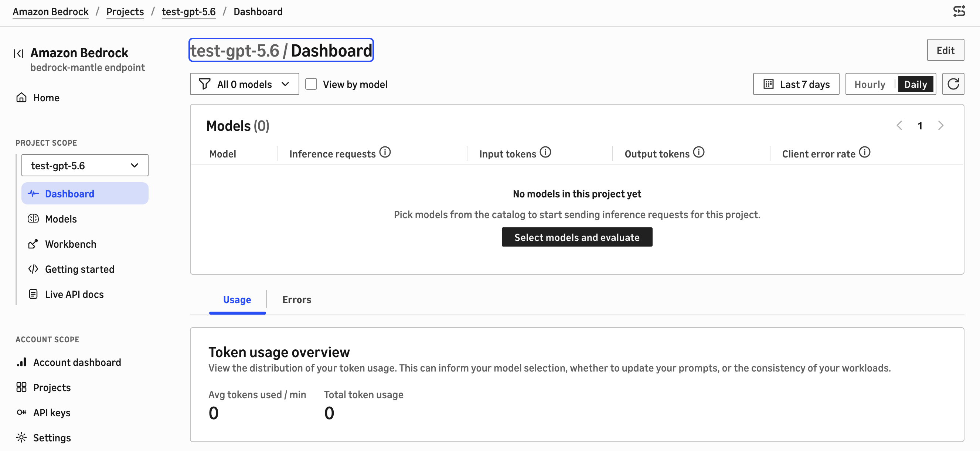The height and width of the screenshot is (451, 980).
Task: Open the Last 7 days date range picker
Action: (796, 84)
